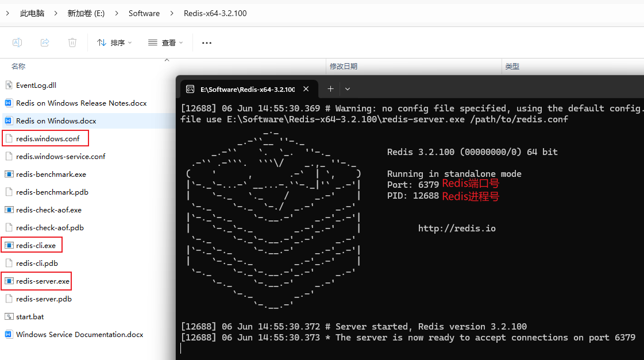Click the rename toolbar icon

17,42
